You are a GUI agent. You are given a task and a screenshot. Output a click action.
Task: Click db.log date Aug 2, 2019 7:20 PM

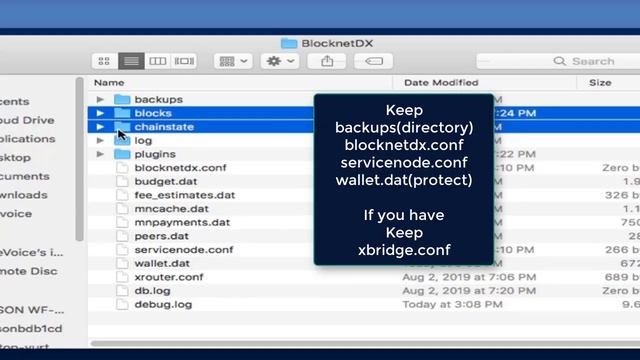point(469,291)
